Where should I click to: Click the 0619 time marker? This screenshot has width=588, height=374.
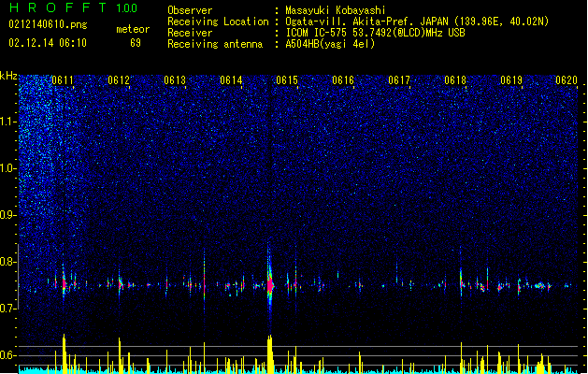(x=511, y=80)
